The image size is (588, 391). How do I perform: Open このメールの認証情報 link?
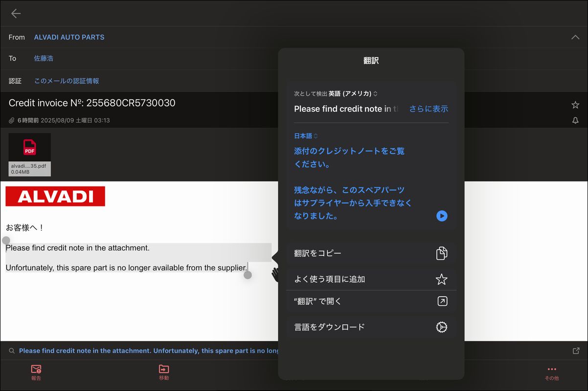pos(67,81)
